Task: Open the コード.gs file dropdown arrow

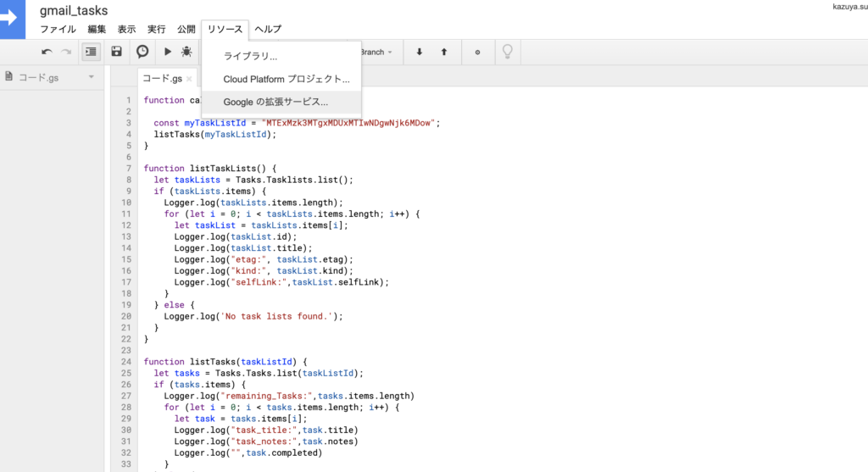Action: [x=92, y=77]
